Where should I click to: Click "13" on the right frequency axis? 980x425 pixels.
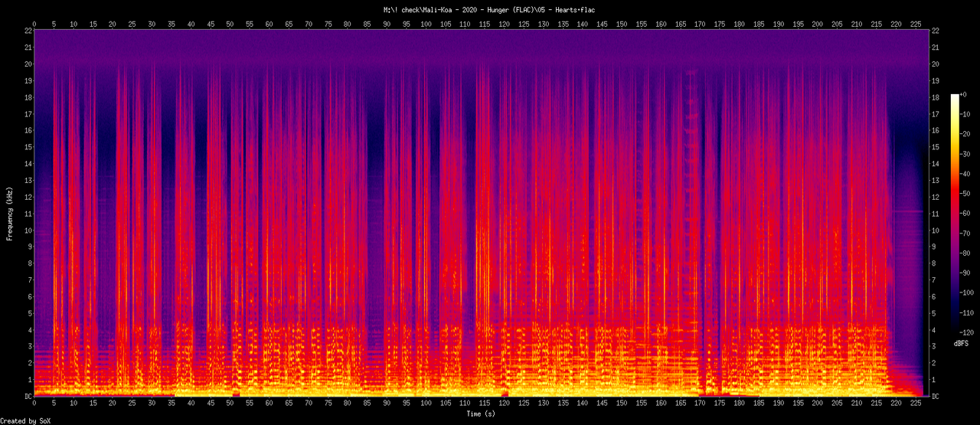pyautogui.click(x=936, y=180)
